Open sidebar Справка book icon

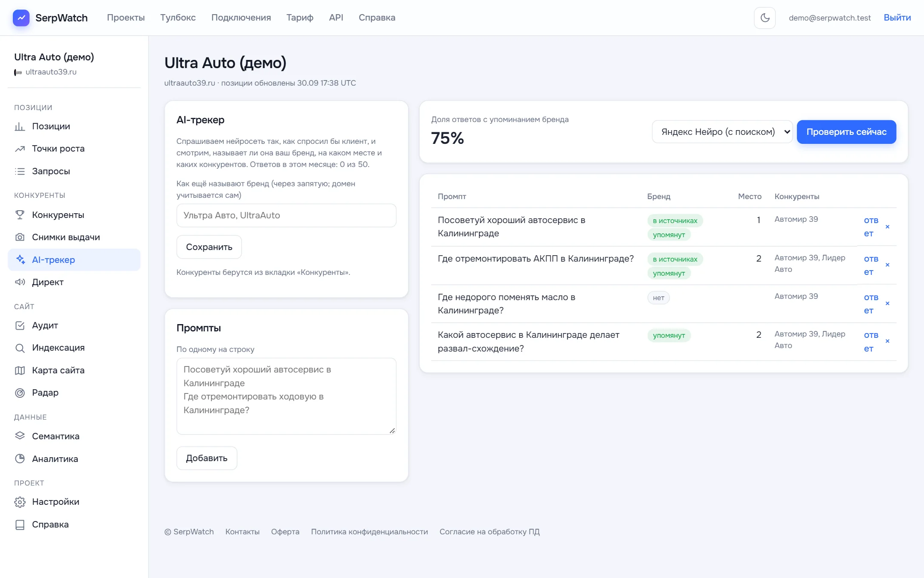tap(20, 524)
